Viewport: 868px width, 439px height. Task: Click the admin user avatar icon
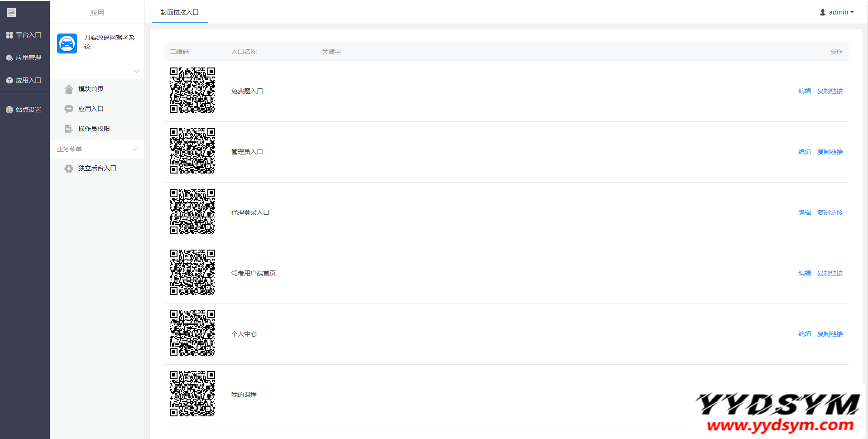[823, 13]
